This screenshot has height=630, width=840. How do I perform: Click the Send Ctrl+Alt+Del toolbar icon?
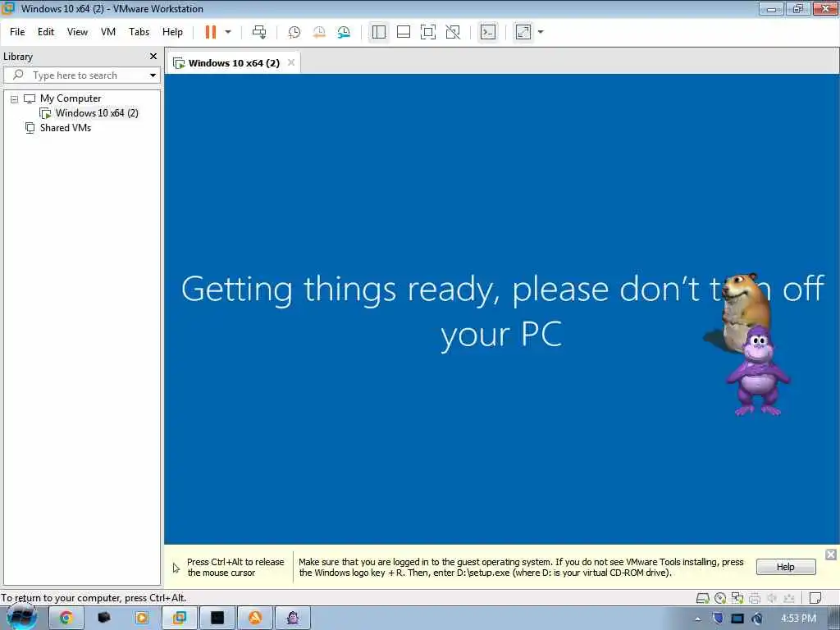click(259, 32)
